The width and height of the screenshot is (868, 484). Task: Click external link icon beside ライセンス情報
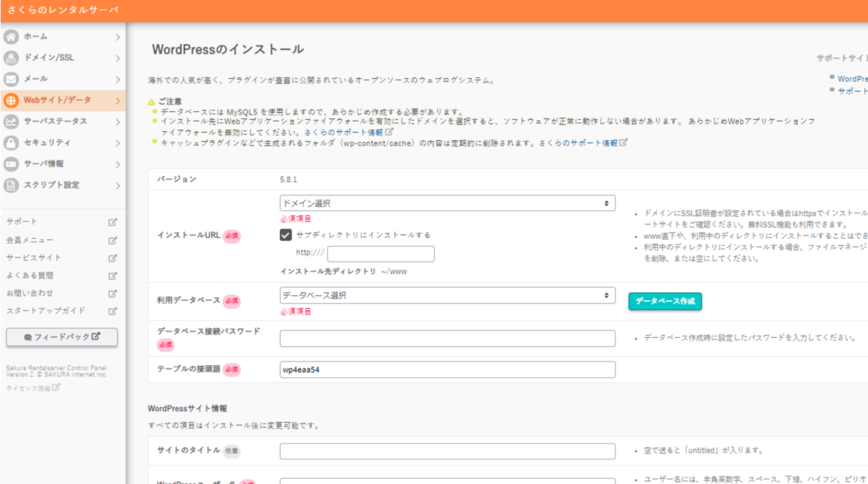click(x=56, y=388)
